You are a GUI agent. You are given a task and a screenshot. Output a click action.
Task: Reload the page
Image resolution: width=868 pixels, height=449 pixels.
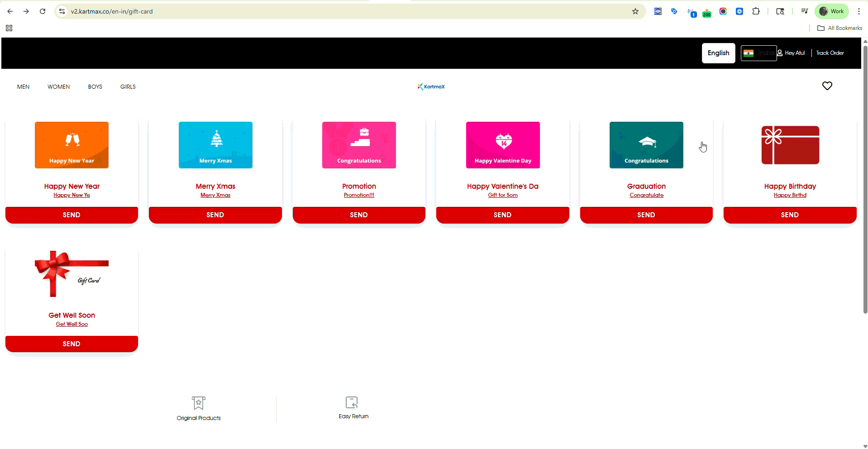pyautogui.click(x=43, y=11)
